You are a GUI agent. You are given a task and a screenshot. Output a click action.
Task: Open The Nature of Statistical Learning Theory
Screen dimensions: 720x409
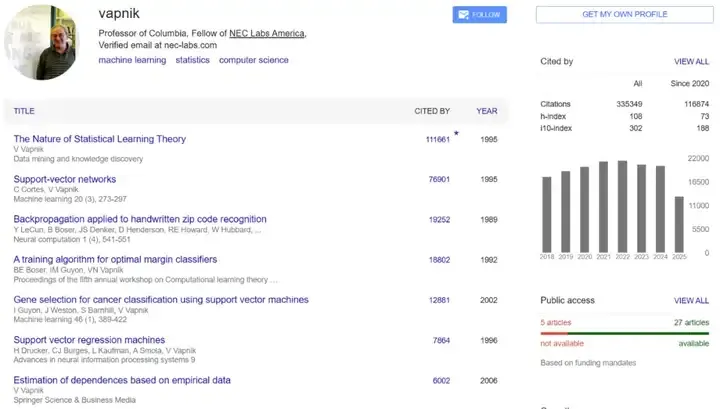click(x=100, y=139)
